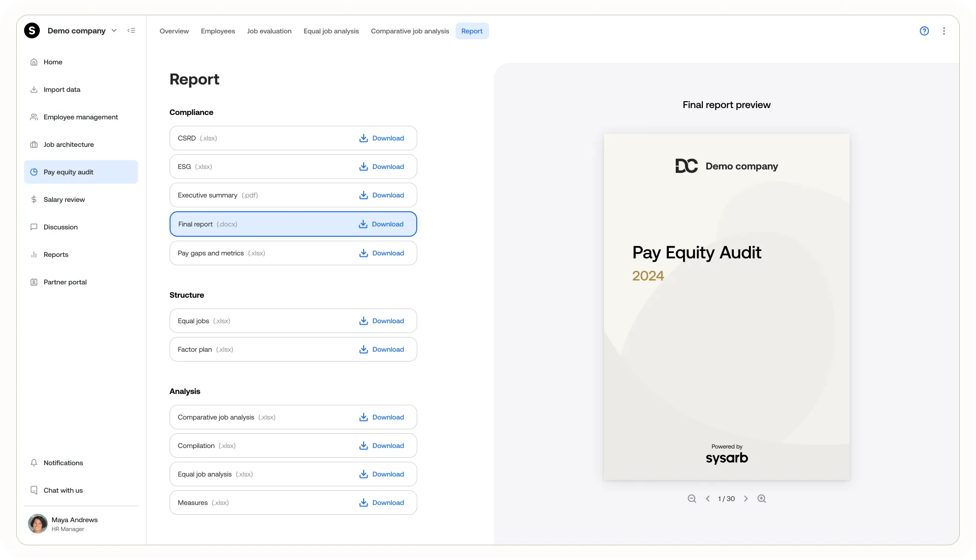Collapse the left sidebar
976x560 pixels.
click(131, 30)
